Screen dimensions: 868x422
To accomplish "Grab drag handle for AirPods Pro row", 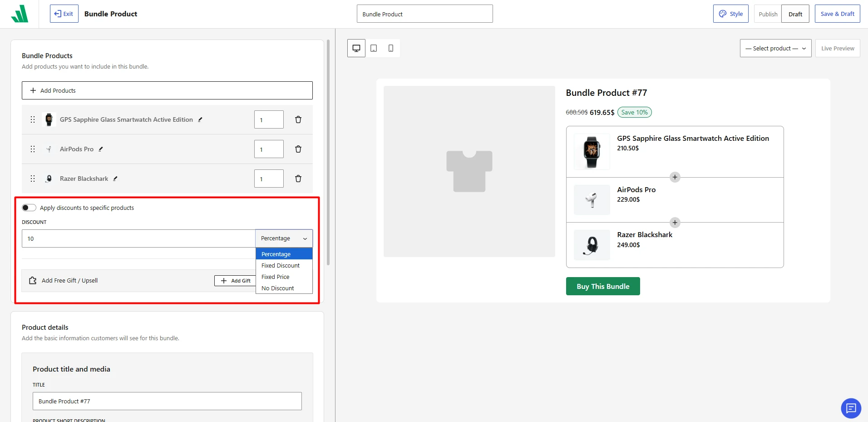I will tap(33, 149).
